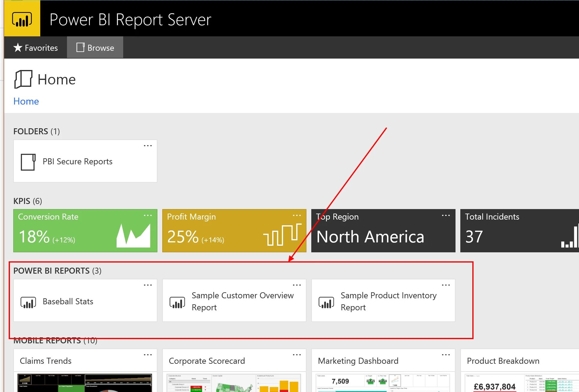This screenshot has width=579, height=392.
Task: Switch to the Browse tab
Action: 95,47
